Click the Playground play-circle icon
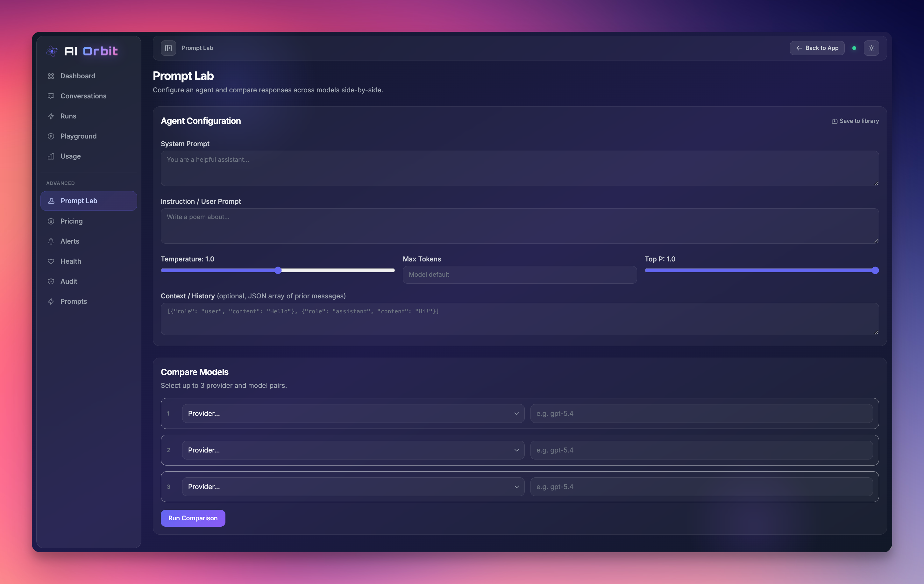 pos(51,136)
